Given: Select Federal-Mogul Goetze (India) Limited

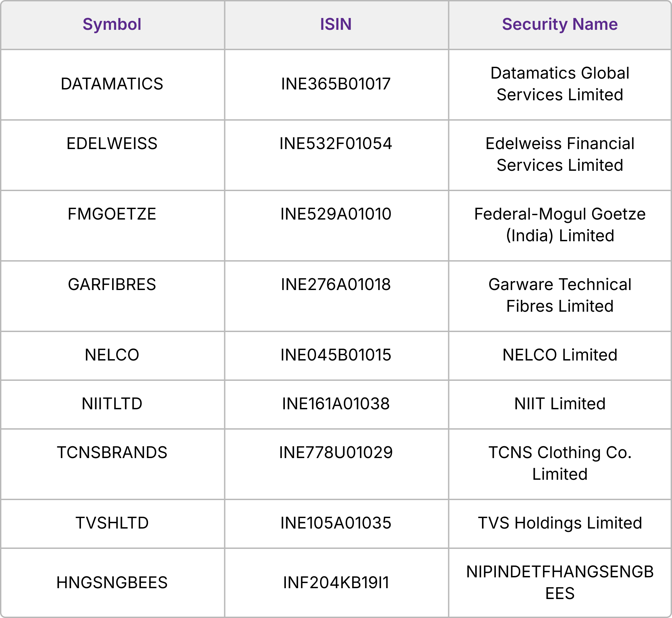Looking at the screenshot, I should 560,225.
